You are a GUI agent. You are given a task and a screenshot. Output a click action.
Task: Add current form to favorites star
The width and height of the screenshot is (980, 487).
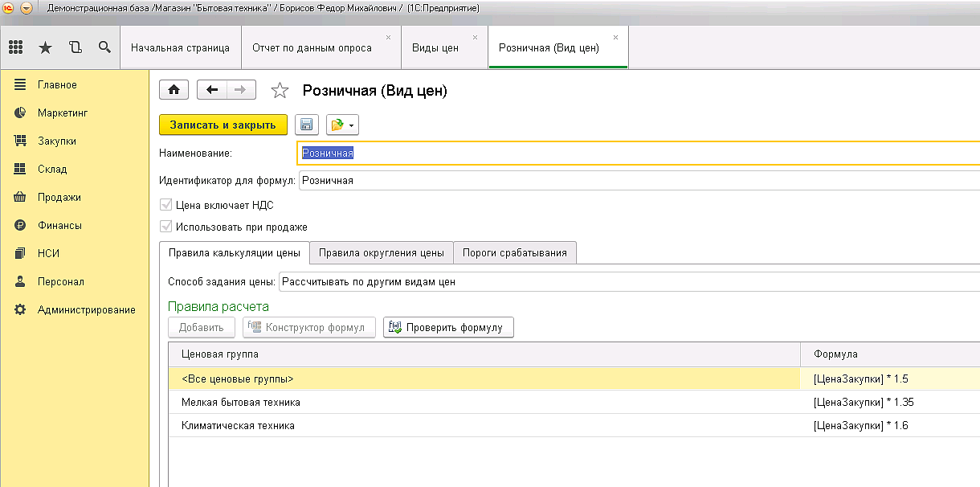coord(280,91)
